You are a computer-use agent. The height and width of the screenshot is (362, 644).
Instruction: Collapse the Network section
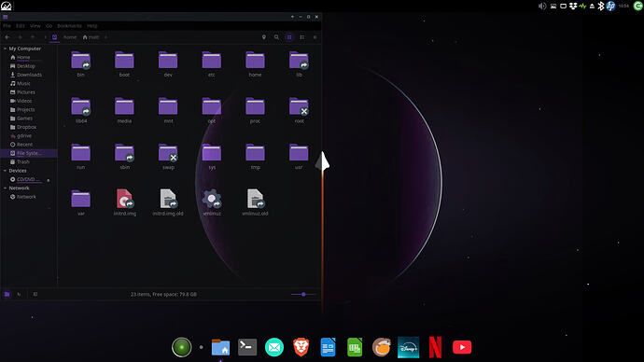[x=5, y=188]
